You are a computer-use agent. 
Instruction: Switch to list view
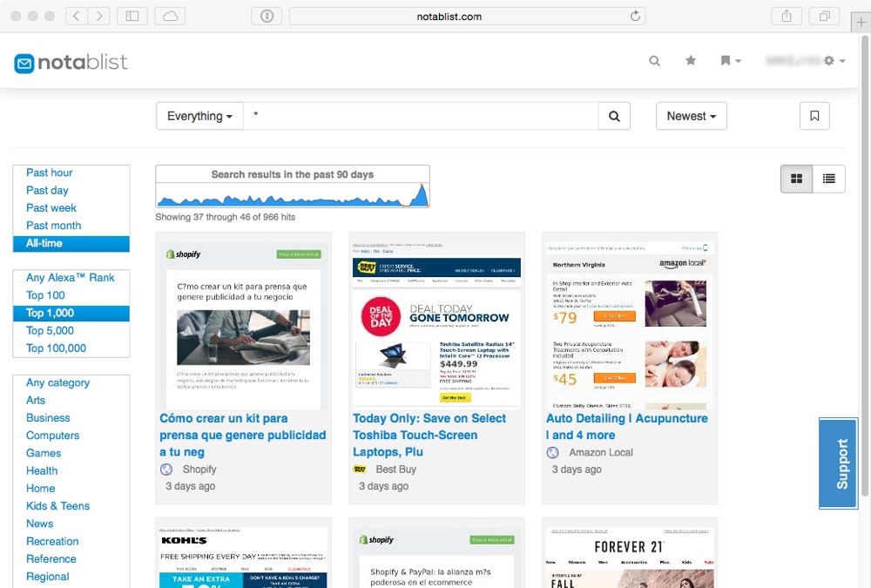pos(827,178)
